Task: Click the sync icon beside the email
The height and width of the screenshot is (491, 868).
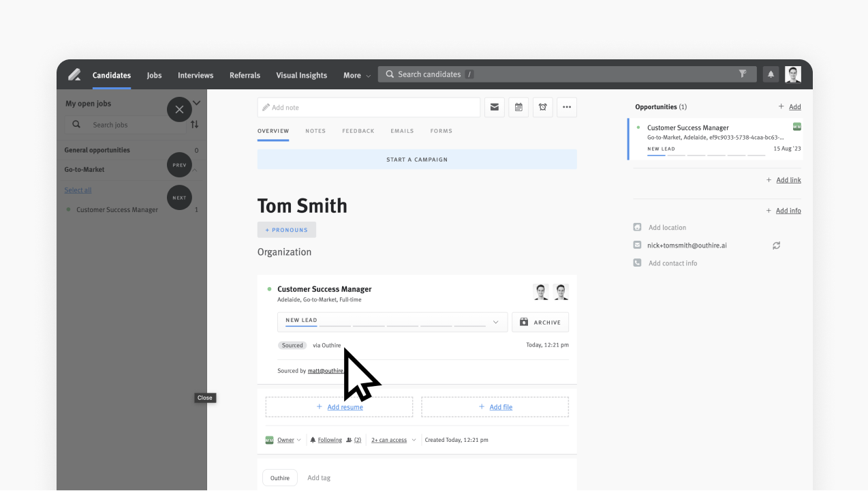Action: [x=776, y=245]
